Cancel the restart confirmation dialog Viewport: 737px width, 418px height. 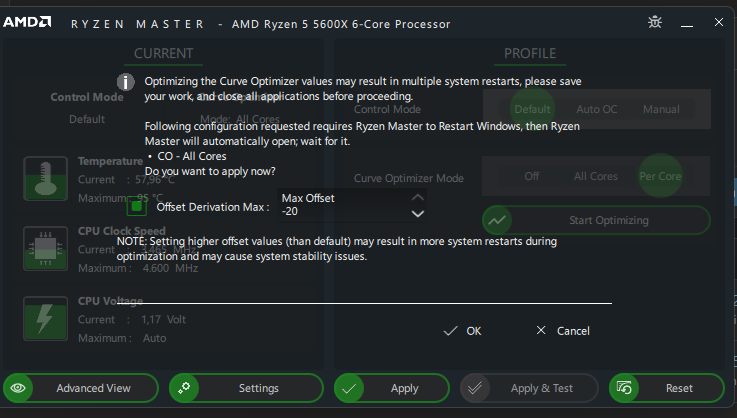[x=563, y=331]
